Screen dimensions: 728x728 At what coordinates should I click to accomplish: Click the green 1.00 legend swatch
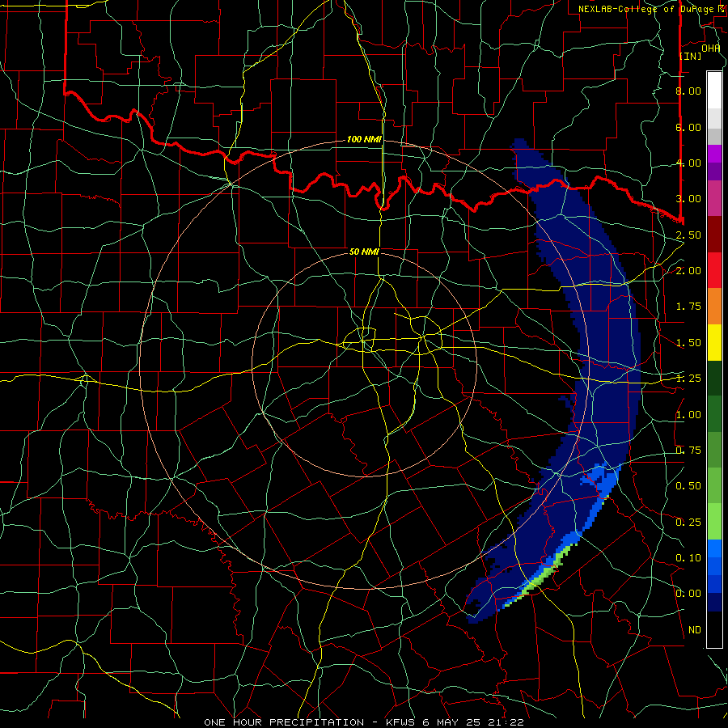(x=714, y=414)
